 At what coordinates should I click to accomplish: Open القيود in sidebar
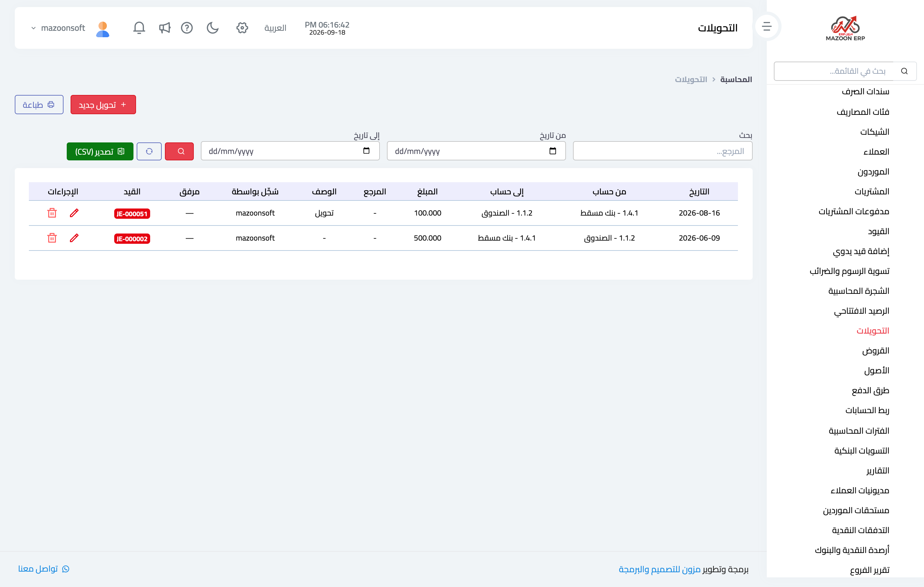pyautogui.click(x=878, y=231)
